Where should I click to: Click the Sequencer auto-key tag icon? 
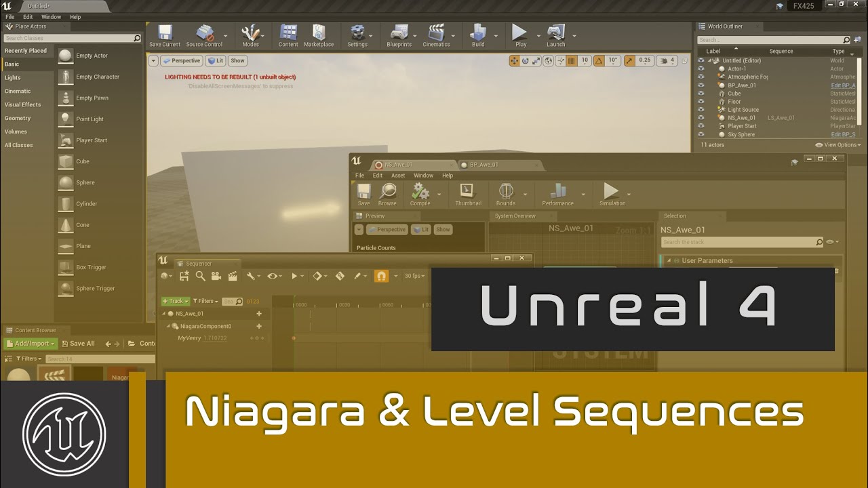click(340, 276)
